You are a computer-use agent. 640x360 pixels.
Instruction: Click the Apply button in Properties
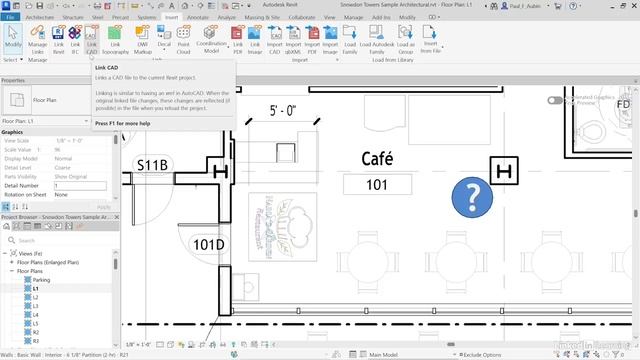point(104,207)
